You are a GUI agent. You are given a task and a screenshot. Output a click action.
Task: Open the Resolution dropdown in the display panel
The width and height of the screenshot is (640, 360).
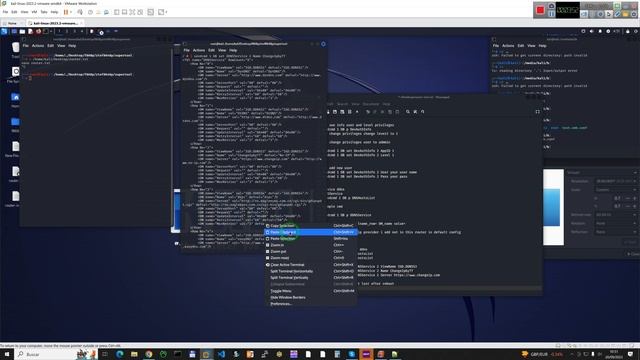[616, 181]
